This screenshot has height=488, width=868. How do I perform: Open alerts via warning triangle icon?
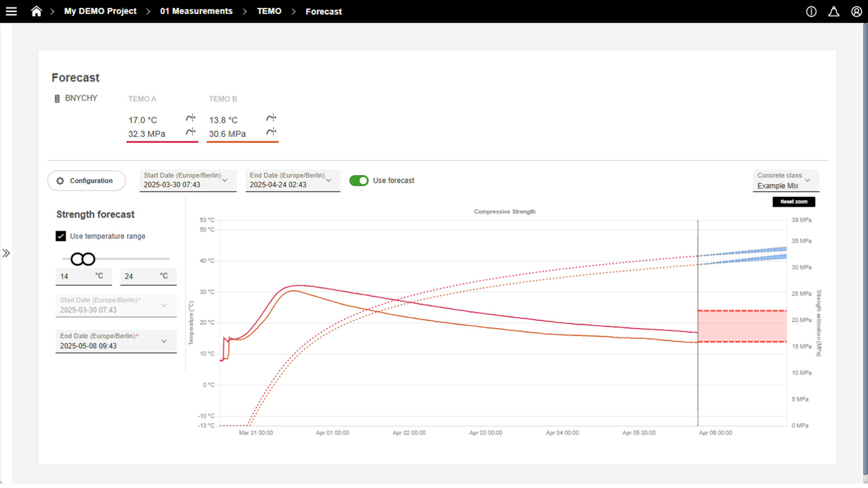pyautogui.click(x=834, y=12)
